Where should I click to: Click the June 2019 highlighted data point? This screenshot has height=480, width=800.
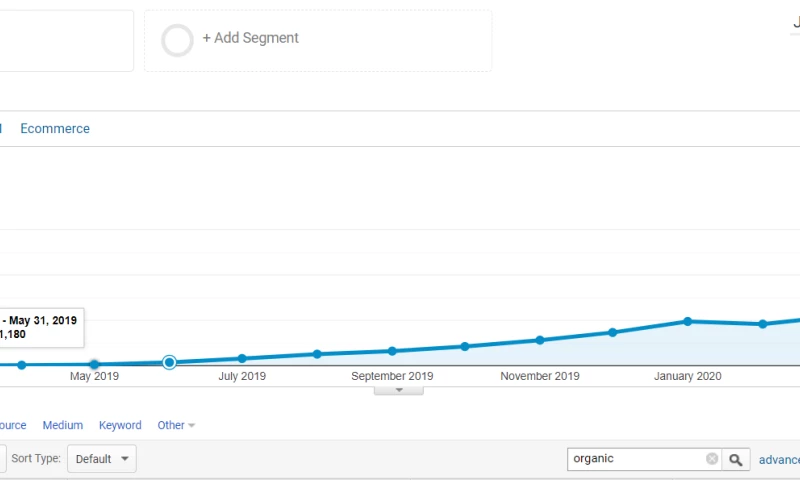[169, 362]
